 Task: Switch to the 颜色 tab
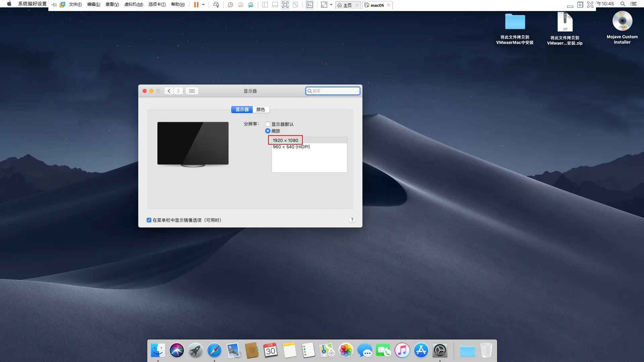[260, 109]
